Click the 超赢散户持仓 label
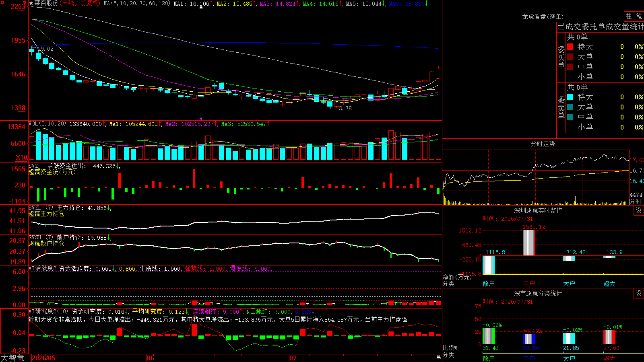The height and width of the screenshot is (362, 644). 46,244
